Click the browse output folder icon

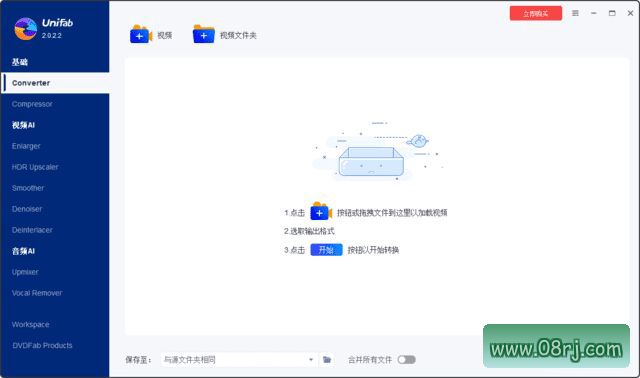[327, 360]
